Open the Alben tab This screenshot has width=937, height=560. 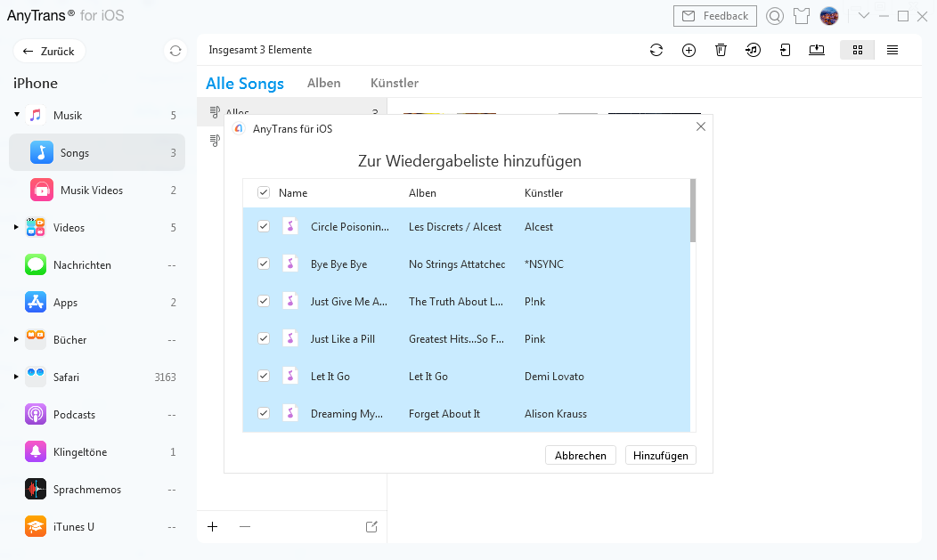tap(323, 83)
